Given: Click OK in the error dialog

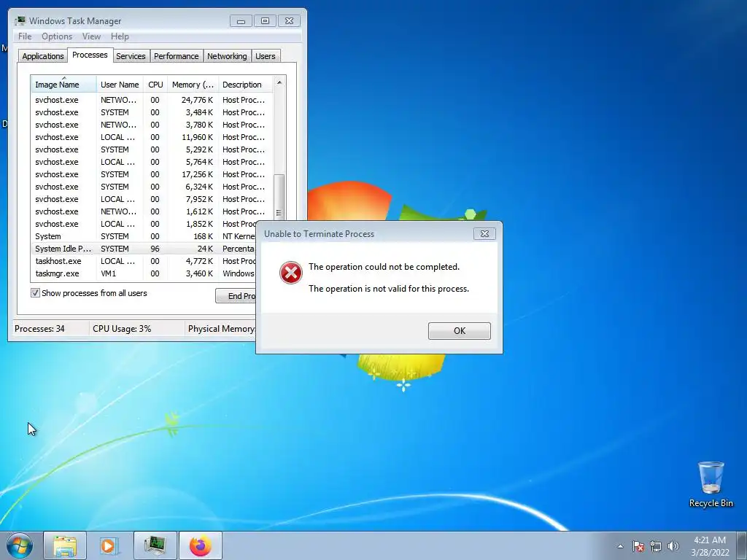Looking at the screenshot, I should tap(459, 330).
